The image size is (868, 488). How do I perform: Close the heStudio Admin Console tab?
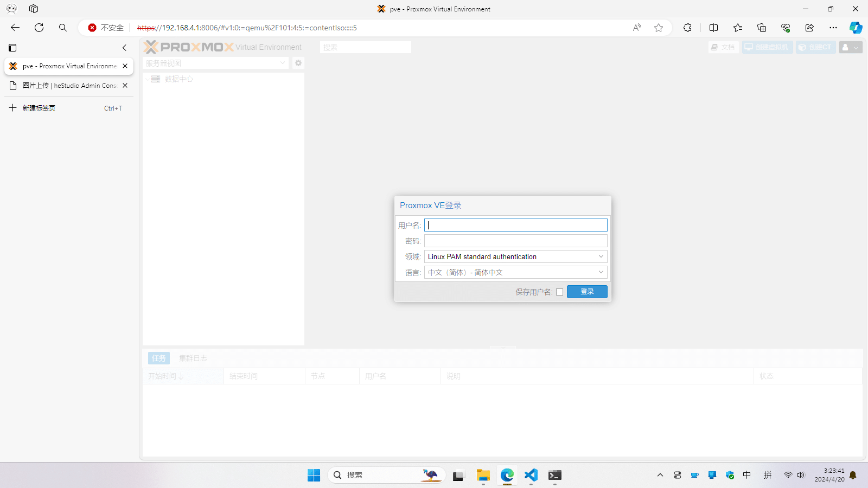pos(125,86)
